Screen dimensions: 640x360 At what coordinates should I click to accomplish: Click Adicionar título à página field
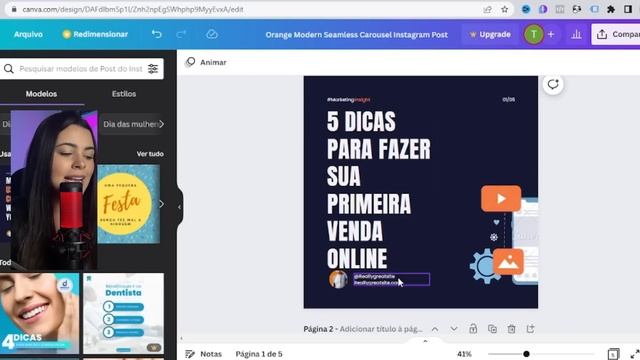tap(381, 329)
